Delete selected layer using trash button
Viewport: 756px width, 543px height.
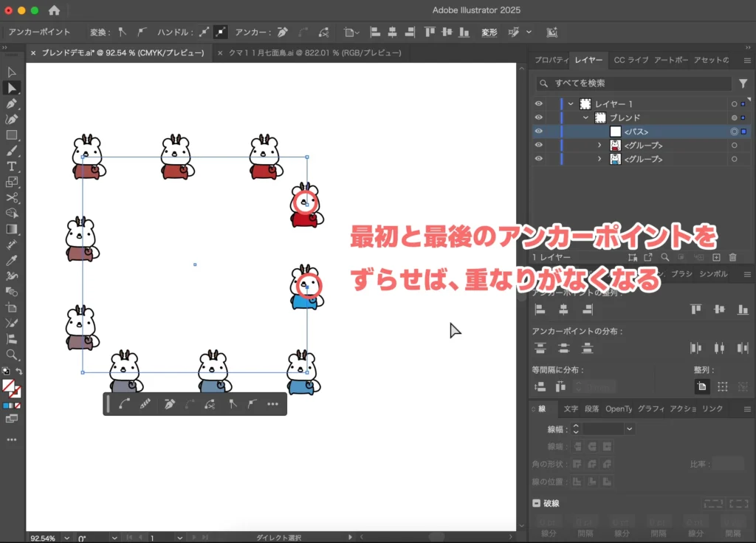pyautogui.click(x=735, y=256)
